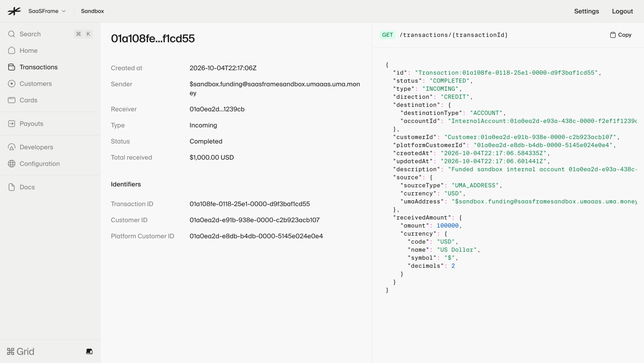
Task: Click the "COMPLETED" status value in JSON
Action: (x=449, y=81)
